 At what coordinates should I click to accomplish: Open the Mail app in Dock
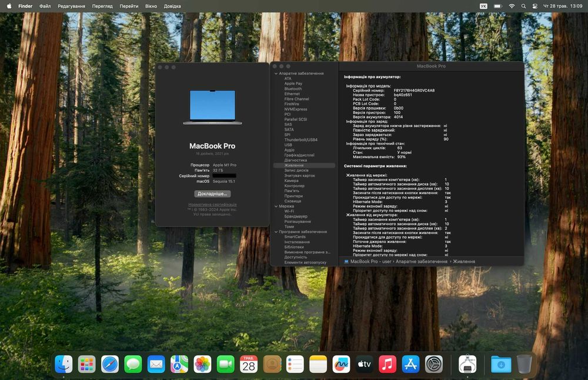coord(156,364)
